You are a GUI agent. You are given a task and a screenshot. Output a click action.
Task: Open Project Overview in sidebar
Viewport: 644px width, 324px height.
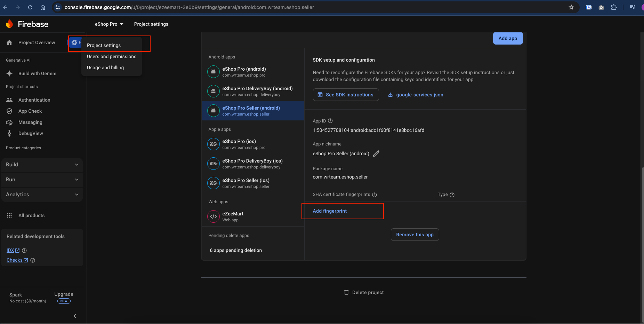pos(37,42)
